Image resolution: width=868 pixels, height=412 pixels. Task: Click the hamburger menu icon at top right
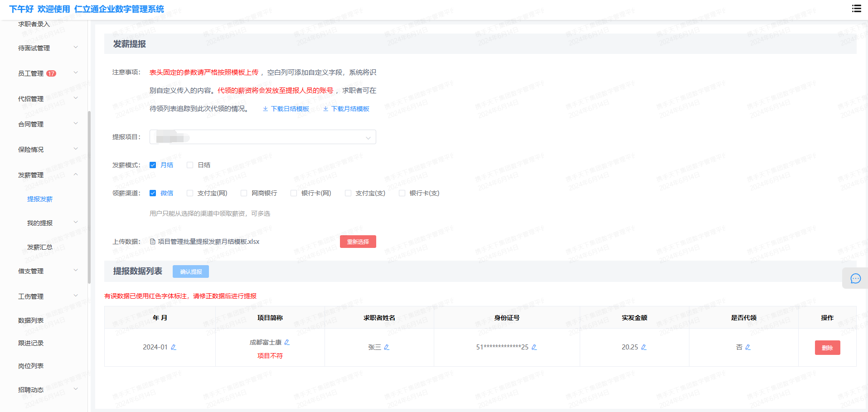point(856,9)
